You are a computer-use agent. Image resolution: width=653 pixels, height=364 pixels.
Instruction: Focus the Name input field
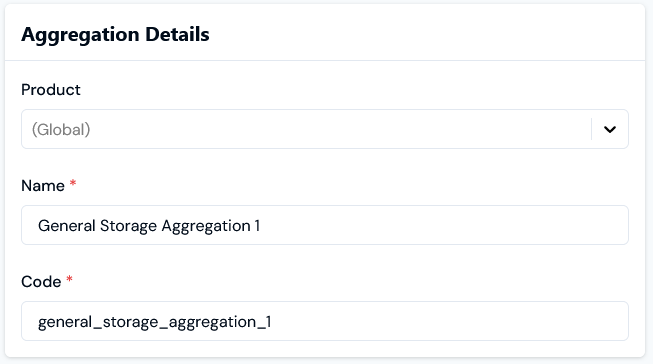325,225
